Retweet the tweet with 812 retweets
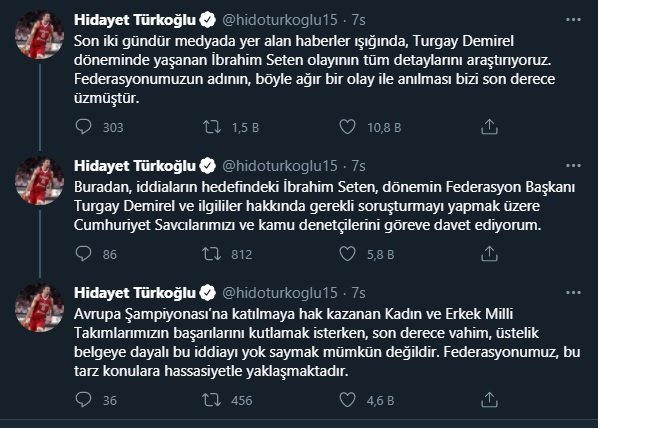Screen dimensions: 652x429 click(212, 254)
